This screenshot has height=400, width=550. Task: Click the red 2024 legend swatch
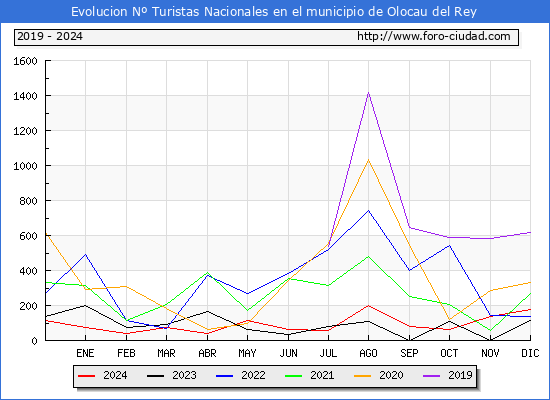pos(86,376)
